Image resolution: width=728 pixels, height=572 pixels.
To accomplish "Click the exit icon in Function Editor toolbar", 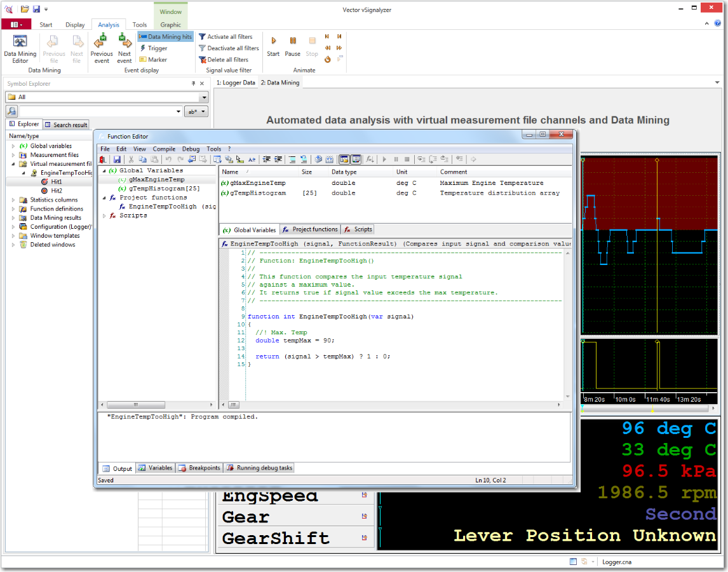I will pyautogui.click(x=103, y=160).
